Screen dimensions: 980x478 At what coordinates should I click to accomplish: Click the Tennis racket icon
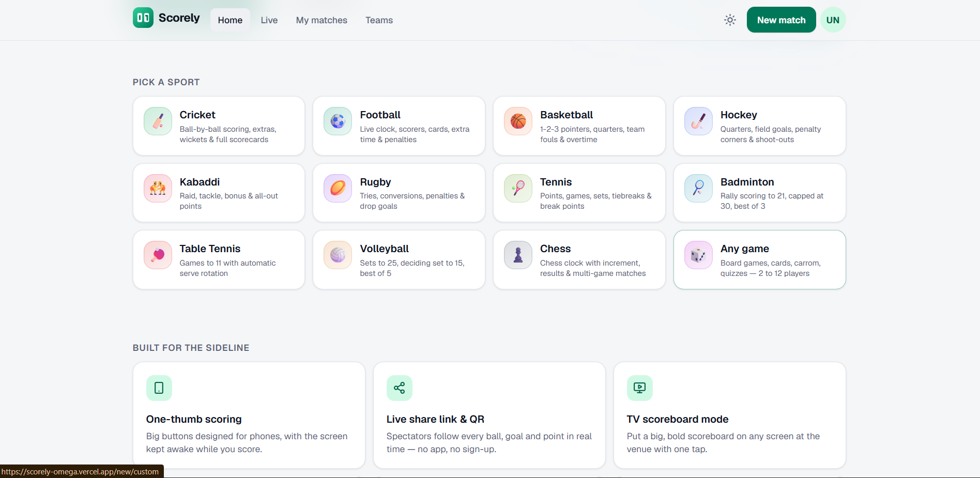coord(518,188)
